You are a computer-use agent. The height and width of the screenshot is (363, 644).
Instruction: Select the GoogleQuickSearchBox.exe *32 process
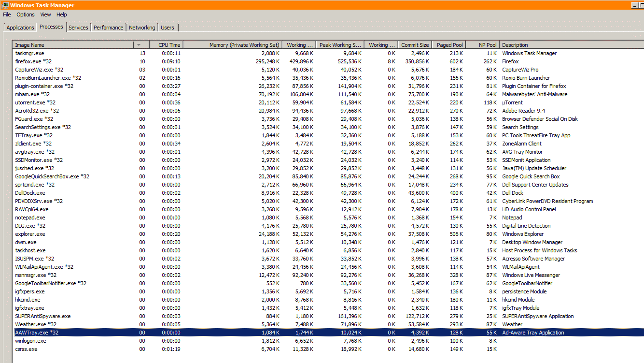[328, 176]
